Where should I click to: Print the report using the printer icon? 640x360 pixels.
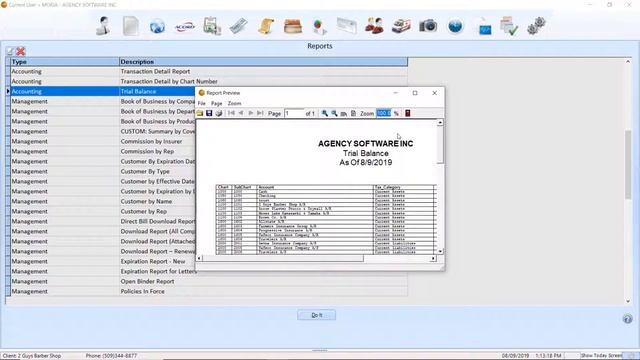pyautogui.click(x=219, y=113)
